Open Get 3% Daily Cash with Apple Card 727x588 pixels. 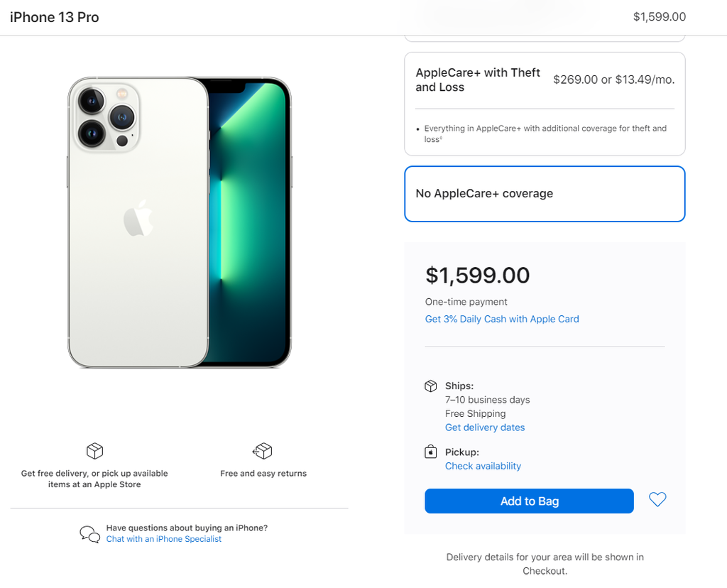(x=502, y=319)
